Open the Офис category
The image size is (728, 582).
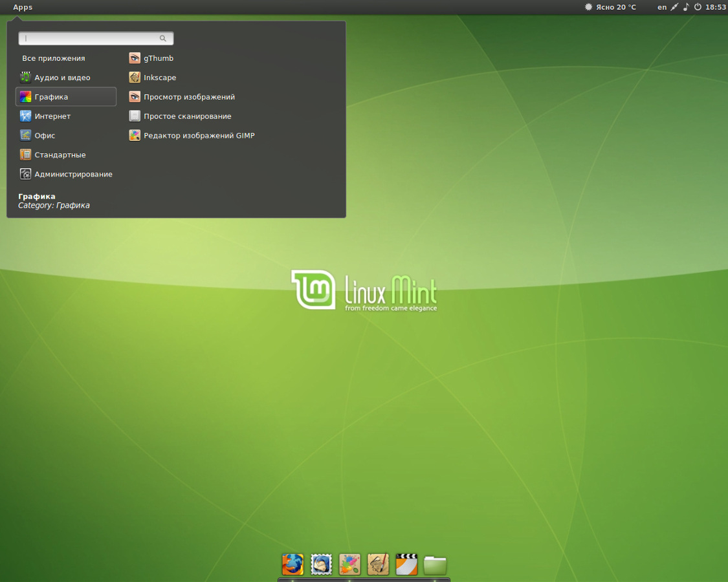pyautogui.click(x=66, y=136)
